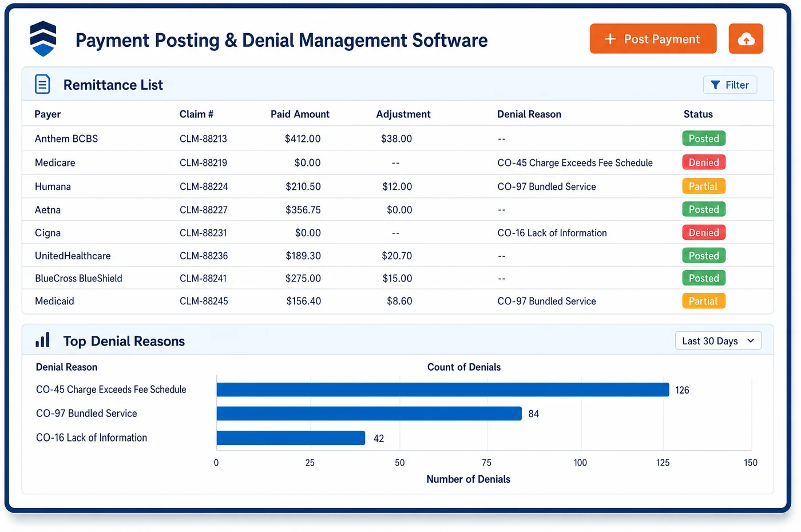Click the cloud upload button
This screenshot has width=801, height=532.
tap(746, 39)
